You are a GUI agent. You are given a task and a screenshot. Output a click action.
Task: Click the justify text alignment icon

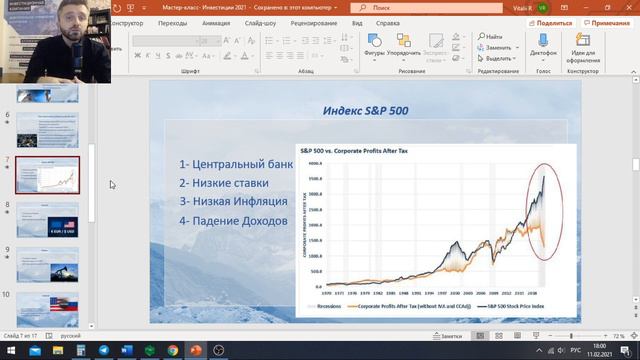tap(300, 56)
